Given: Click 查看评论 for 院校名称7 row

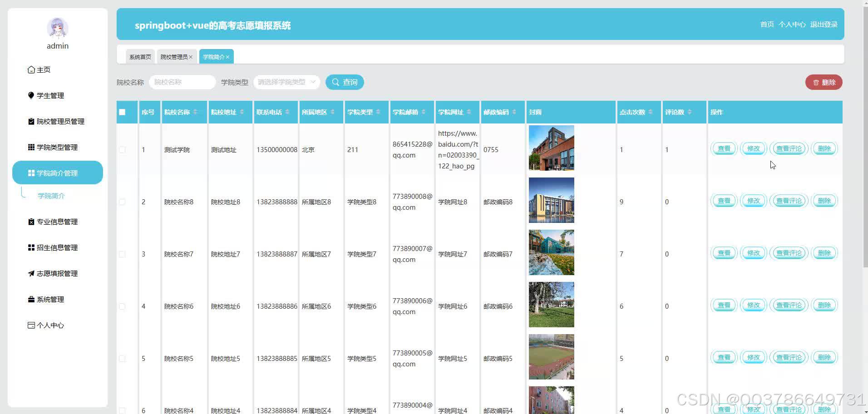Looking at the screenshot, I should (789, 253).
